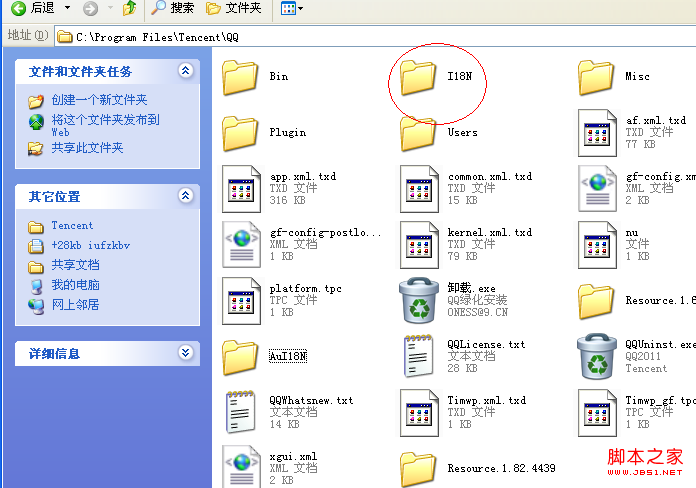
Task: Open Tencent folder link in sidebar
Action: point(72,226)
